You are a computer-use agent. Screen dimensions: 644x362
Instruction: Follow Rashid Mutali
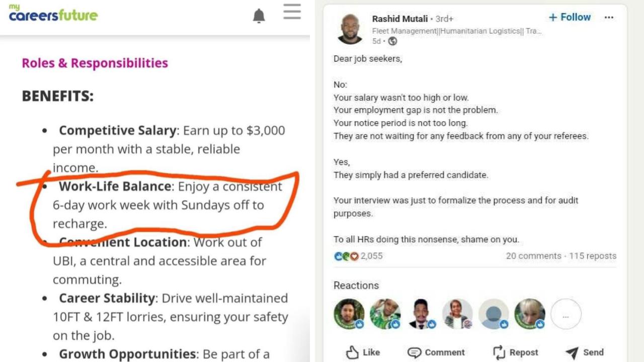(569, 17)
